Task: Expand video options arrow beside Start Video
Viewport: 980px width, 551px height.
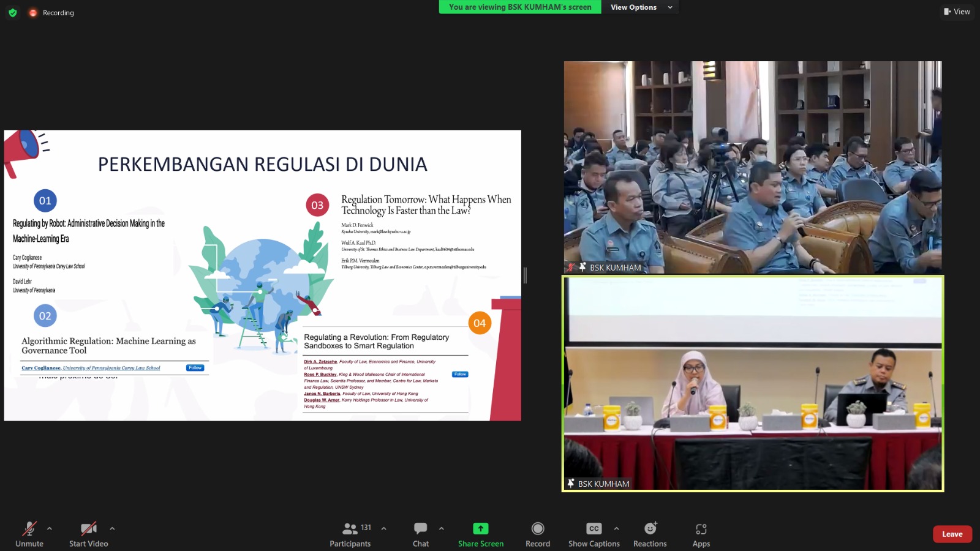Action: click(x=112, y=528)
